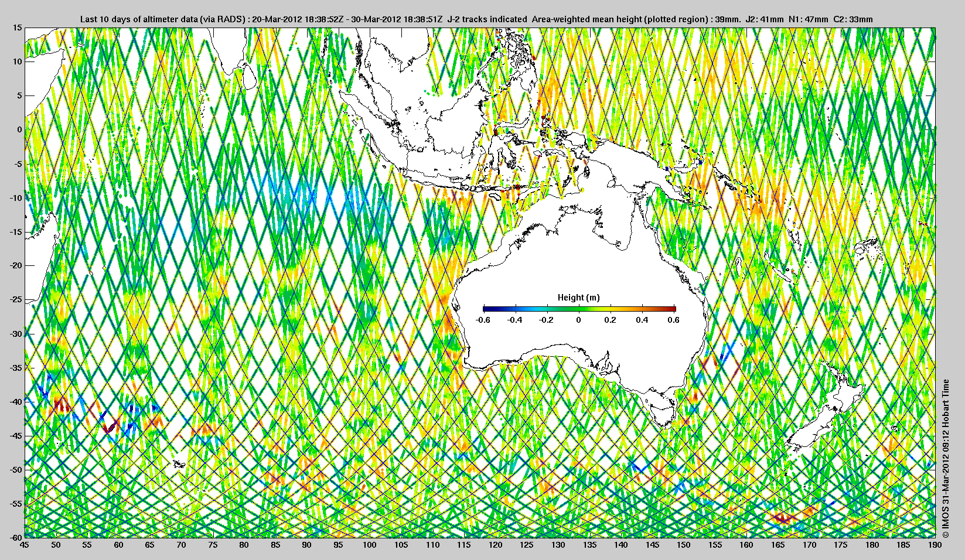This screenshot has width=965, height=560.
Task: Click the longitude axis label '190'
Action: [x=935, y=545]
